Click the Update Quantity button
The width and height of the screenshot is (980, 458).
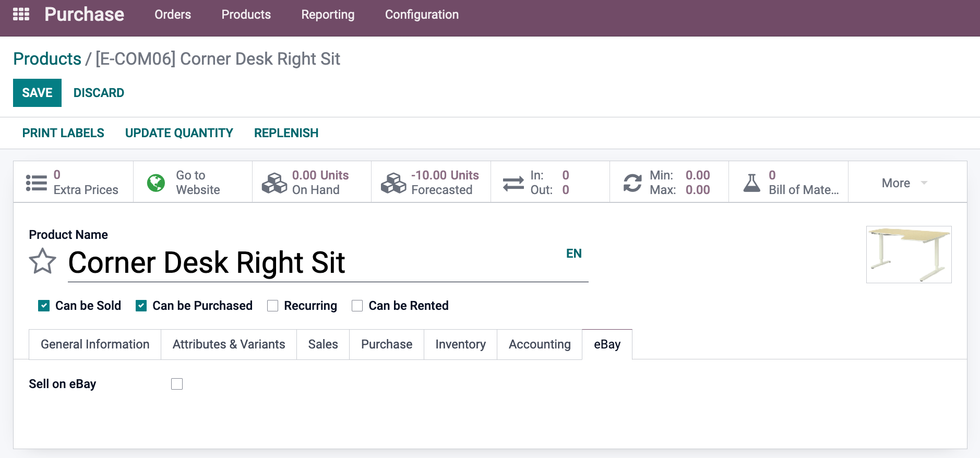[x=179, y=133]
